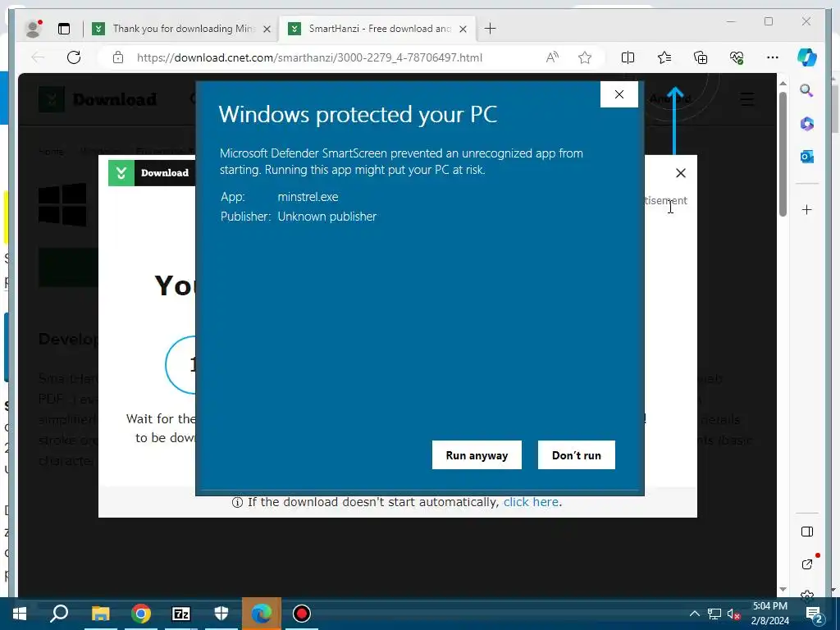Screen dimensions: 840x630
Task: Open Collections panel
Action: (701, 57)
